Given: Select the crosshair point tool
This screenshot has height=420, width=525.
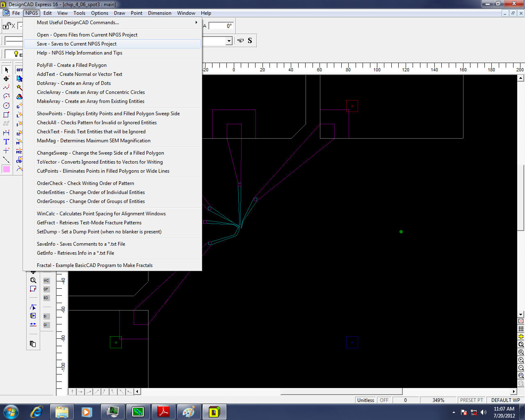Looking at the screenshot, I should 6,151.
